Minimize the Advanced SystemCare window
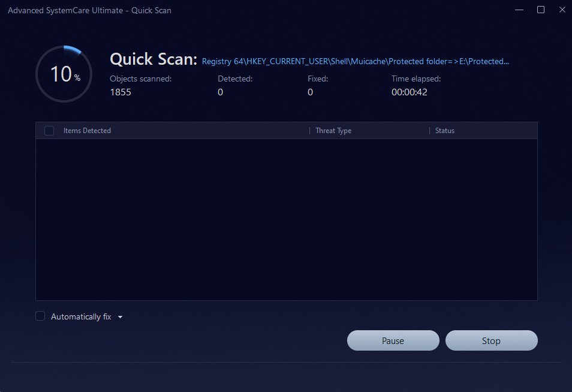The width and height of the screenshot is (572, 392). (519, 10)
